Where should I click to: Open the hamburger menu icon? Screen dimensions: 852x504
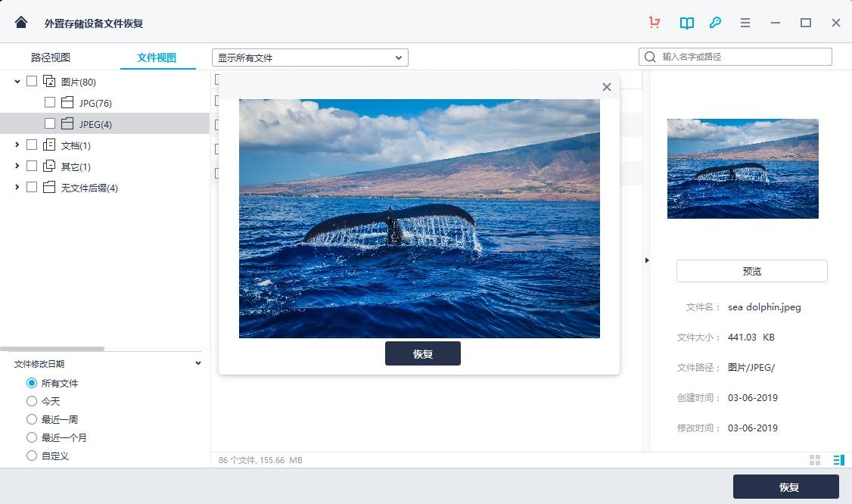click(745, 23)
